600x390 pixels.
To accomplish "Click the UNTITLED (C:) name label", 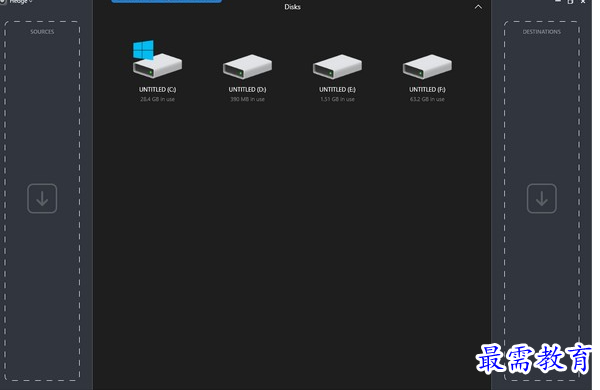I will 157,90.
